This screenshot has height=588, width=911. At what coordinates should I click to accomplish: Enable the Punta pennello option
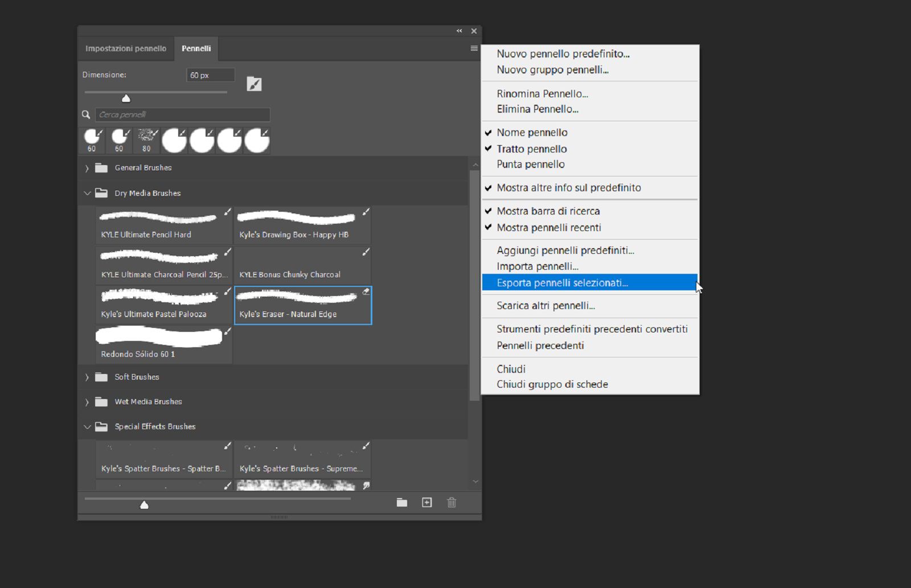pyautogui.click(x=590, y=165)
